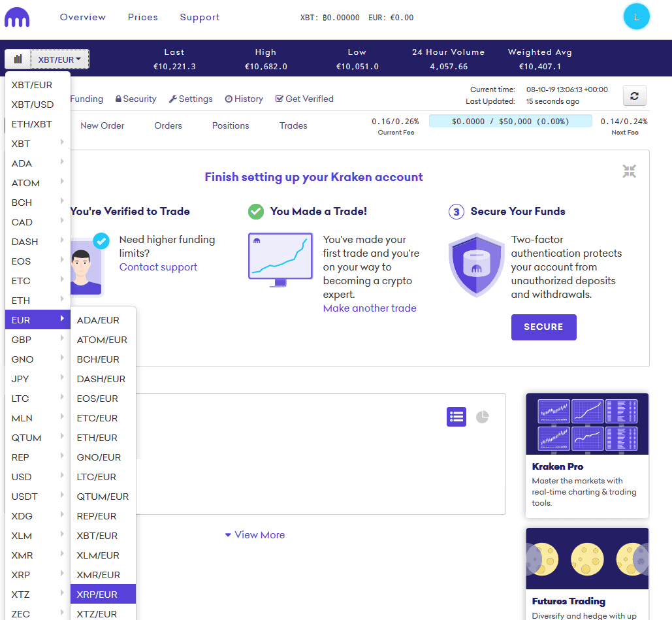Expand the USDT currency submenu
The height and width of the screenshot is (620, 672).
(x=37, y=497)
